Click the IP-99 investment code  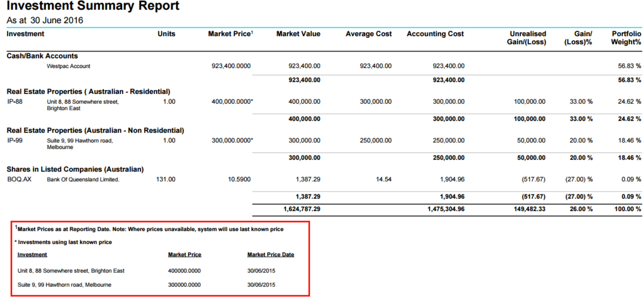pyautogui.click(x=15, y=141)
